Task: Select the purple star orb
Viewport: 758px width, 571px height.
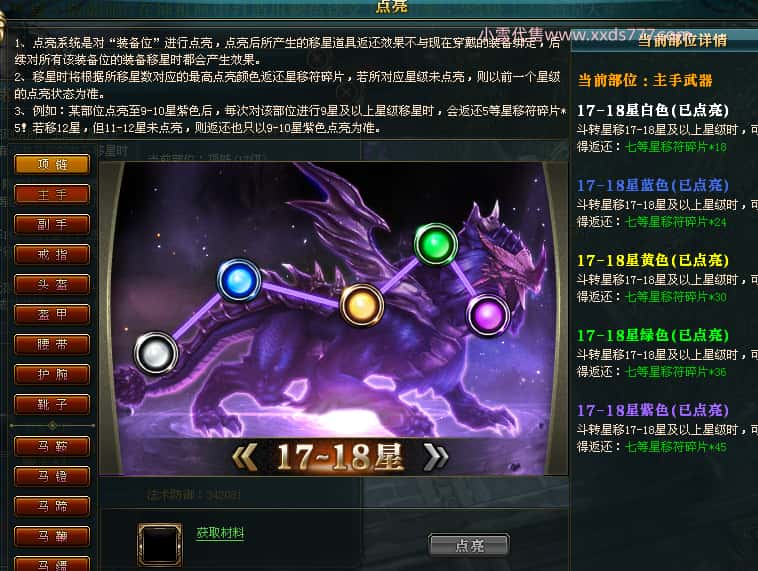Action: 488,315
